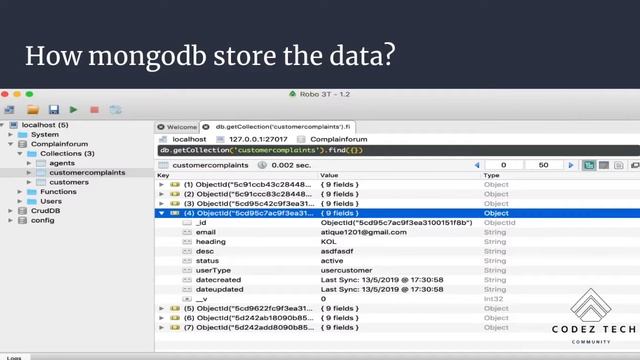Select the dateupdated field row
The image size is (640, 360).
[397, 289]
